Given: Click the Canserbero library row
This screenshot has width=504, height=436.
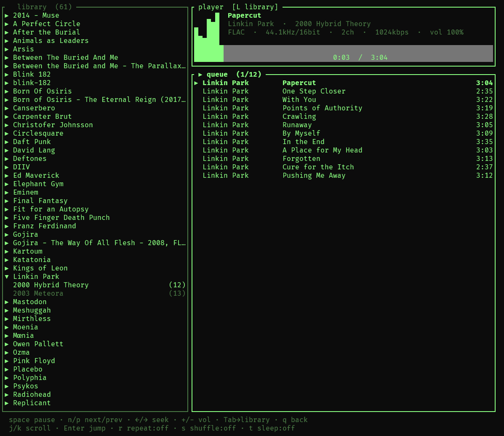Looking at the screenshot, I should (95, 108).
